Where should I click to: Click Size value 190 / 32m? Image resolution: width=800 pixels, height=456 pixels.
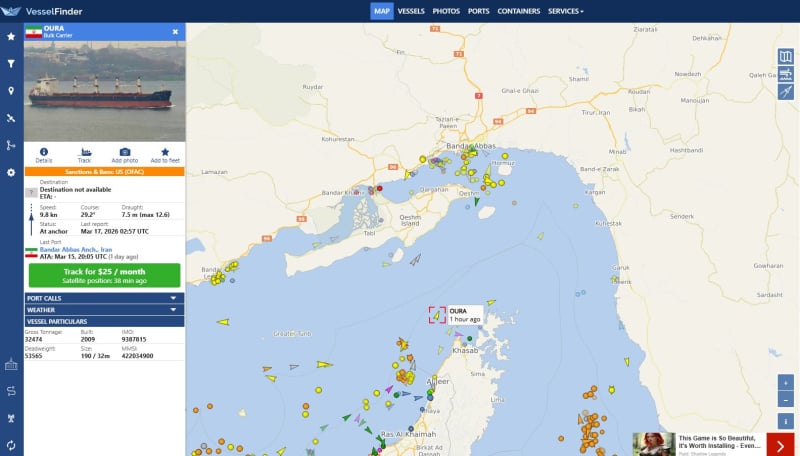click(x=95, y=356)
